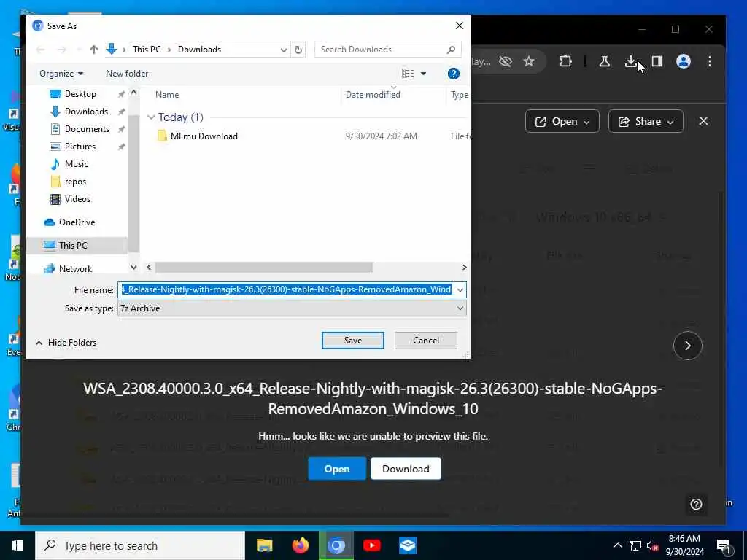Select Music in the navigation pane

coord(76,164)
